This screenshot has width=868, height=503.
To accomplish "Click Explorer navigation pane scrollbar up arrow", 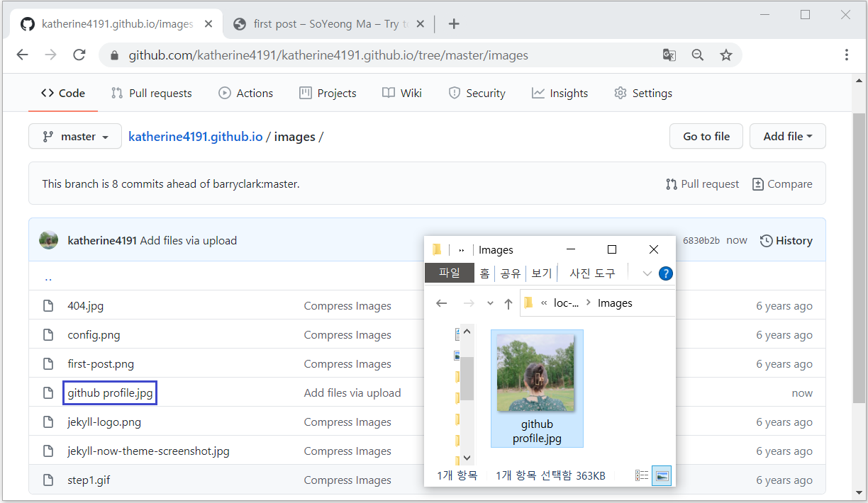I will pos(467,330).
